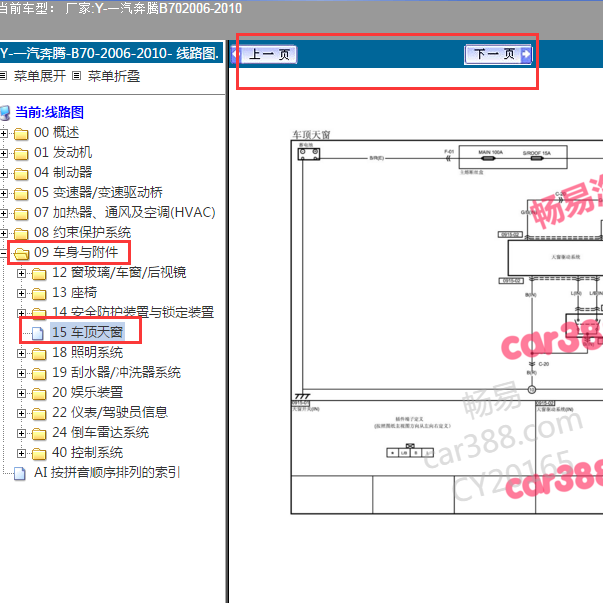Click folder icon of 18 照明系统
This screenshot has width=603, height=603.
point(39,354)
